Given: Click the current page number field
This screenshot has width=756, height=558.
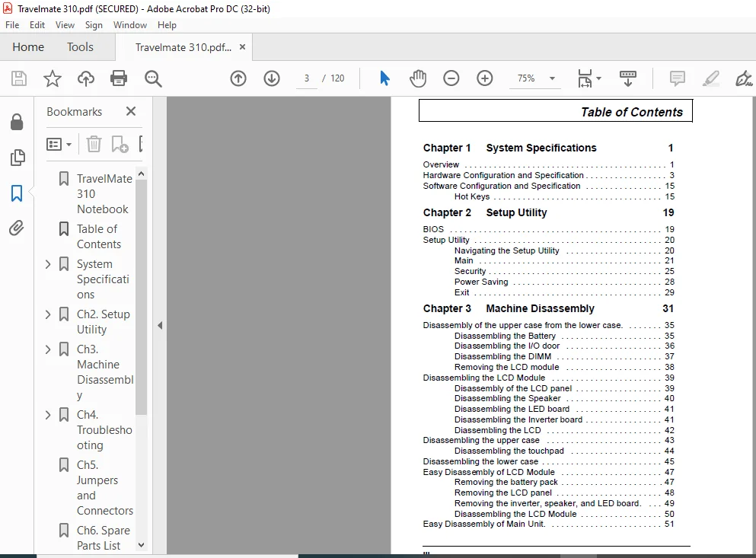Looking at the screenshot, I should click(x=307, y=78).
